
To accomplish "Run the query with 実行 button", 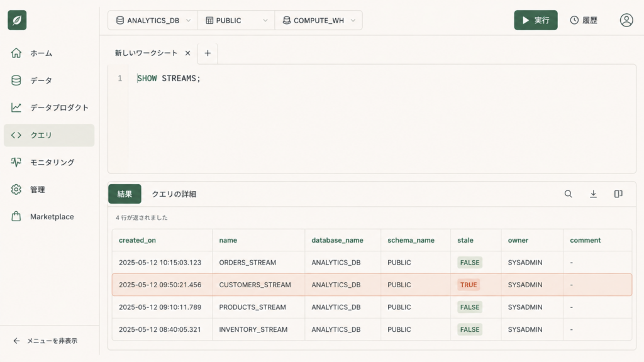I will point(536,20).
